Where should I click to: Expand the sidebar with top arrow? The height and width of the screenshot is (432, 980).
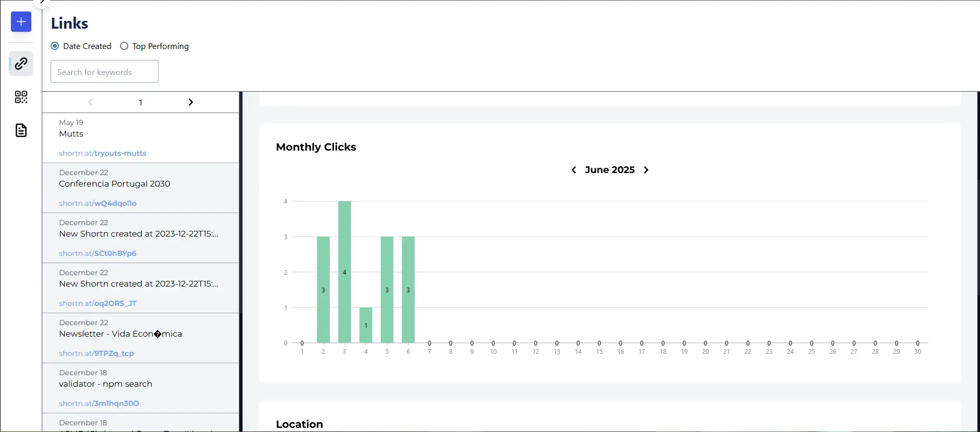[x=42, y=2]
